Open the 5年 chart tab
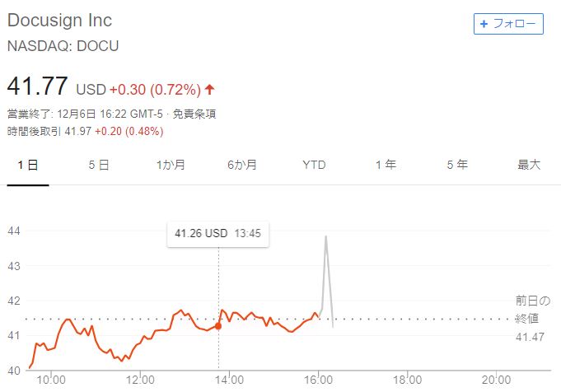561x392 pixels. [457, 165]
